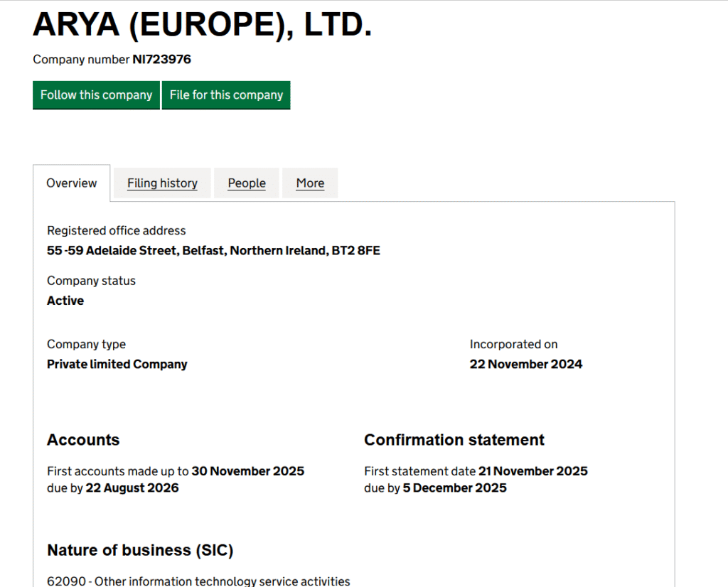Click the ARYA (EUROPE), LTD. heading

(x=203, y=26)
